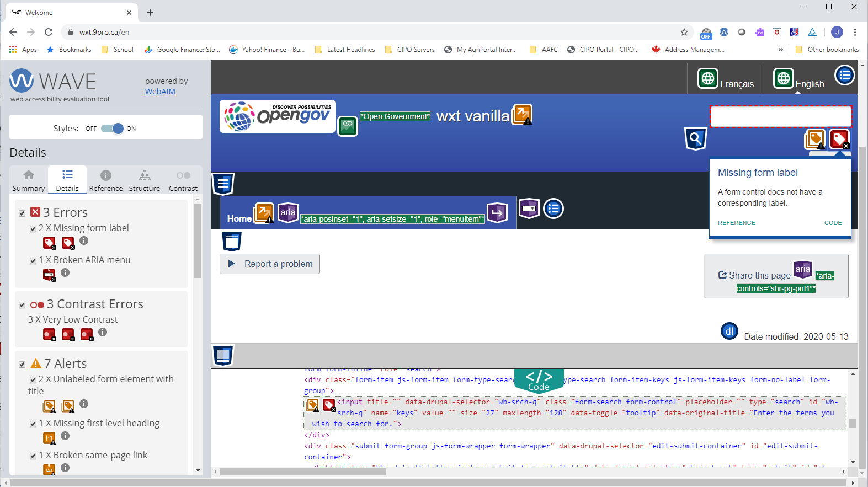Bookmark this page with the star icon
This screenshot has height=487, width=868.
(x=684, y=32)
